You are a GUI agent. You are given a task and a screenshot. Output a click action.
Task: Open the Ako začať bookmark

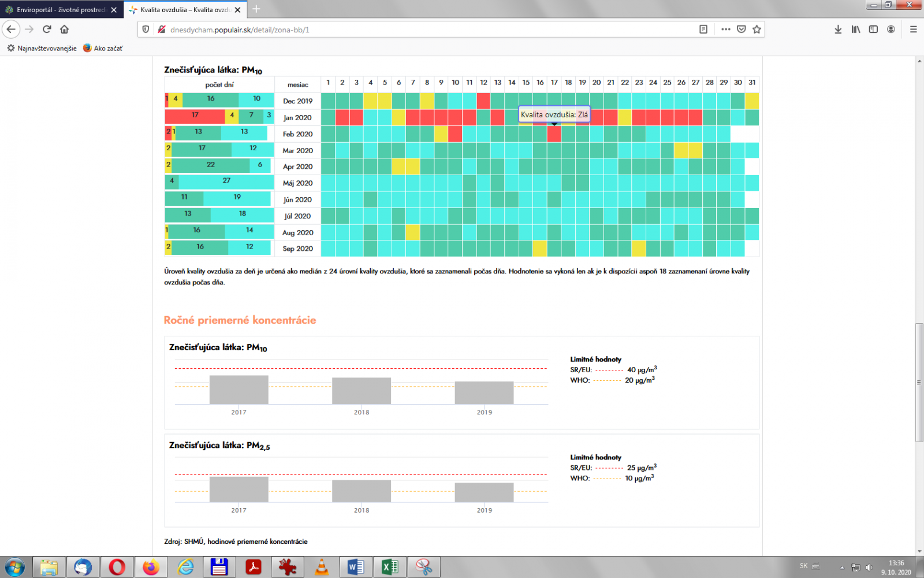click(103, 48)
